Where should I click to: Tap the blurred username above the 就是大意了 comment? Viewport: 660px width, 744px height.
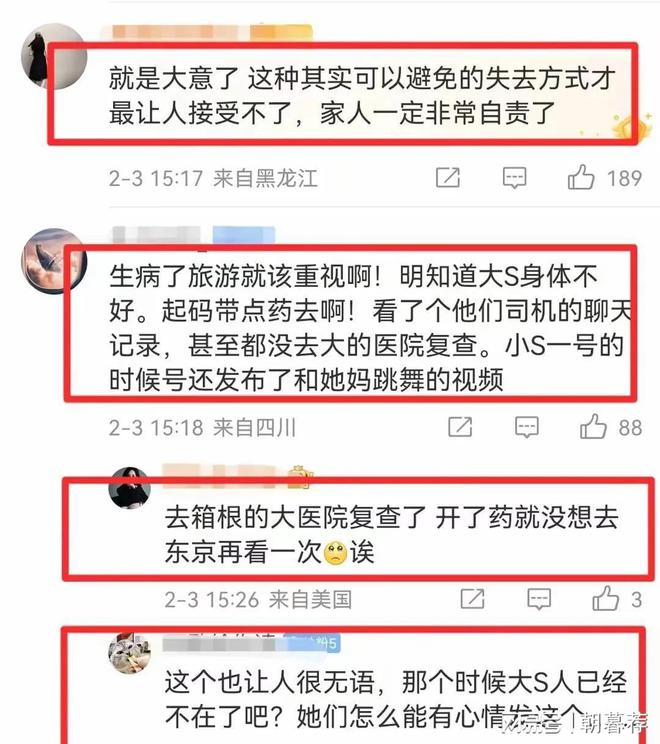pos(177,31)
